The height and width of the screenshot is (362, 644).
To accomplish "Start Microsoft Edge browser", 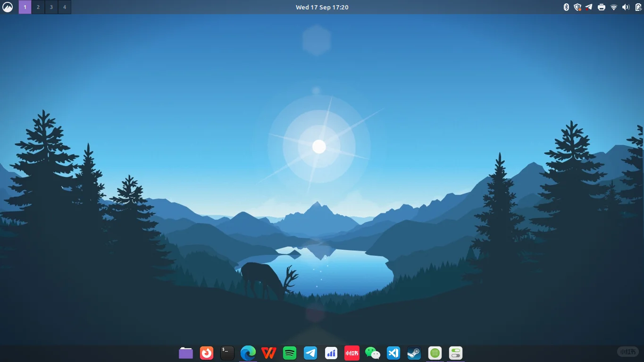I will tap(248, 353).
